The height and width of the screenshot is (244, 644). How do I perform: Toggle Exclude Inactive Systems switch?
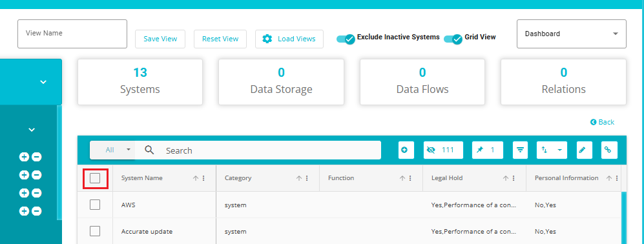point(346,39)
